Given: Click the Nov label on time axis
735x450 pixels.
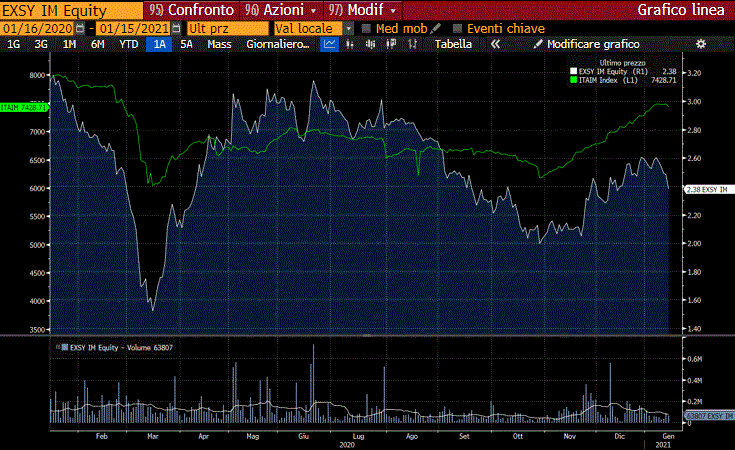Looking at the screenshot, I should pos(570,436).
